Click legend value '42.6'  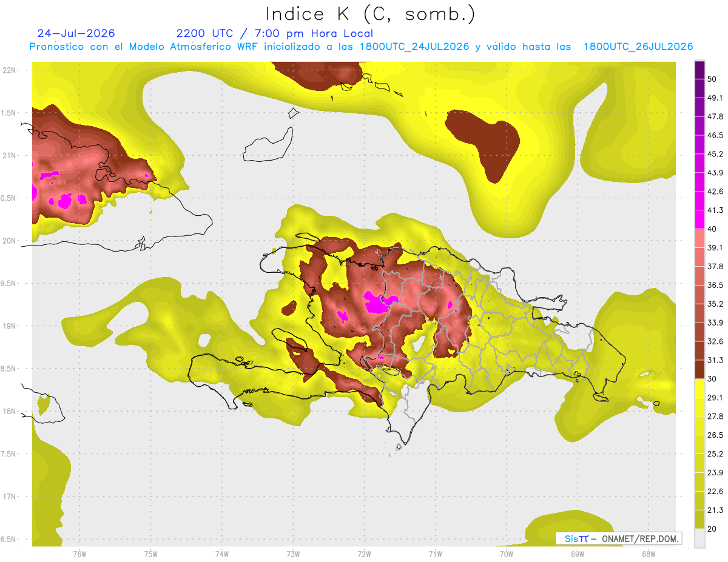pyautogui.click(x=714, y=192)
